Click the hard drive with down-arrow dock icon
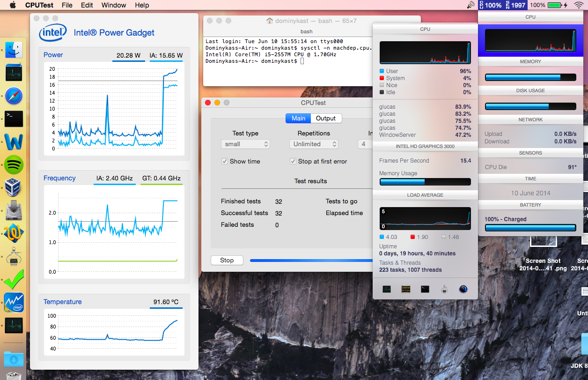This screenshot has height=380, width=588. [14, 210]
